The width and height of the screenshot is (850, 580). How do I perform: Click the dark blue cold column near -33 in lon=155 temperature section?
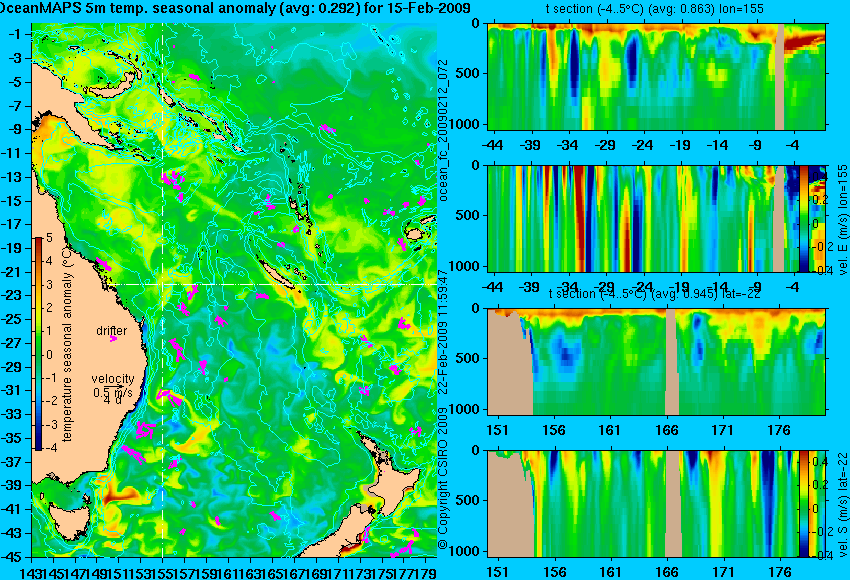(574, 64)
